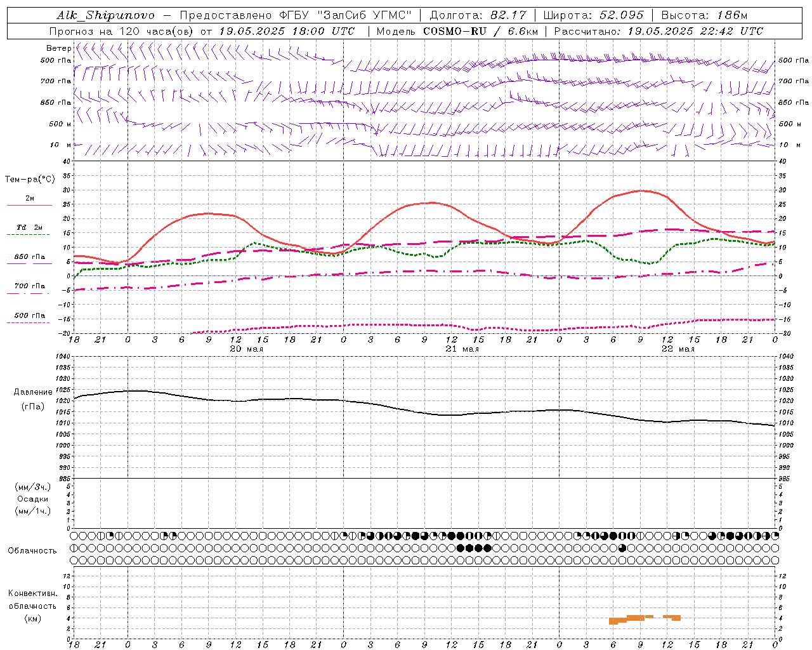Click the Конвективн. panel label
The height and width of the screenshot is (650, 812).
32,594
